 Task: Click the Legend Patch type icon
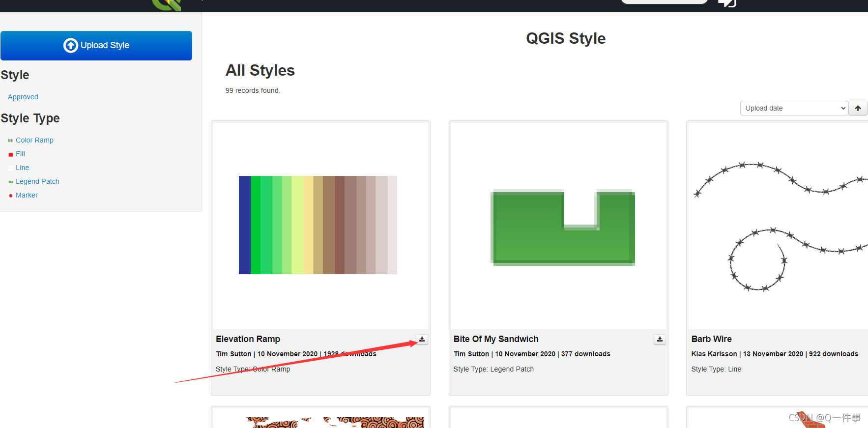pyautogui.click(x=11, y=182)
